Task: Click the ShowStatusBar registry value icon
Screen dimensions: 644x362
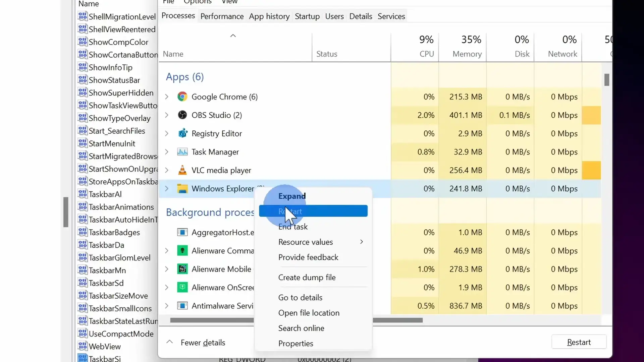Action: (x=83, y=80)
